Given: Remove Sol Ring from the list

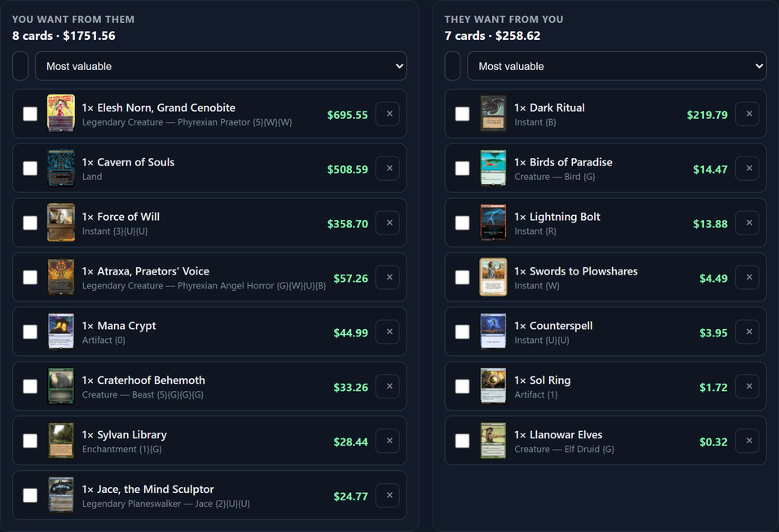Looking at the screenshot, I should pyautogui.click(x=747, y=386).
